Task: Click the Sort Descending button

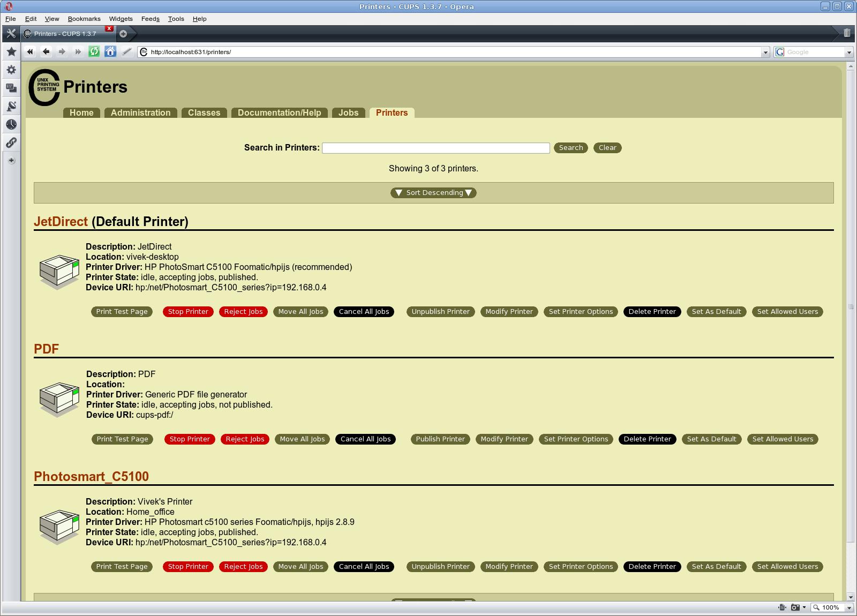Action: click(434, 193)
